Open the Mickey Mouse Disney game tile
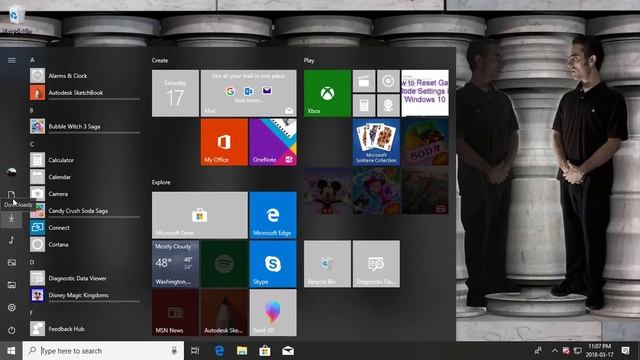 (x=327, y=191)
